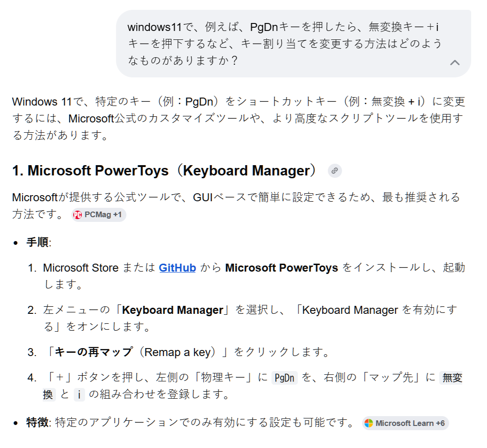This screenshot has width=487, height=448.
Task: Click the colorful Microsoft Learn logo icon
Action: 369,423
